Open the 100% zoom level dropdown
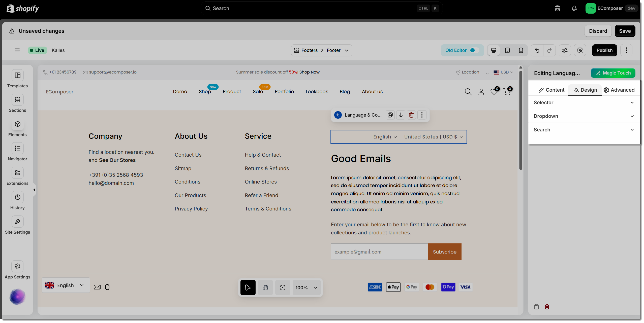 pyautogui.click(x=306, y=288)
